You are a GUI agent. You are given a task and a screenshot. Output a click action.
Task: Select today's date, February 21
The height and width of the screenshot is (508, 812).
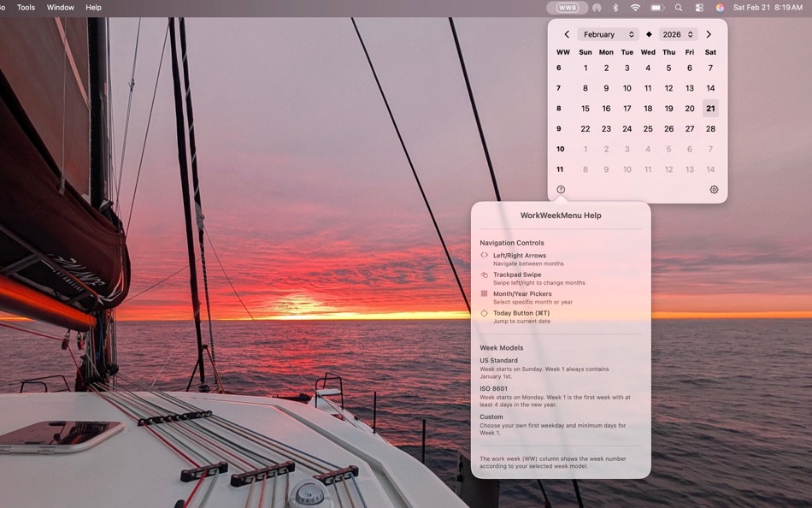(710, 108)
